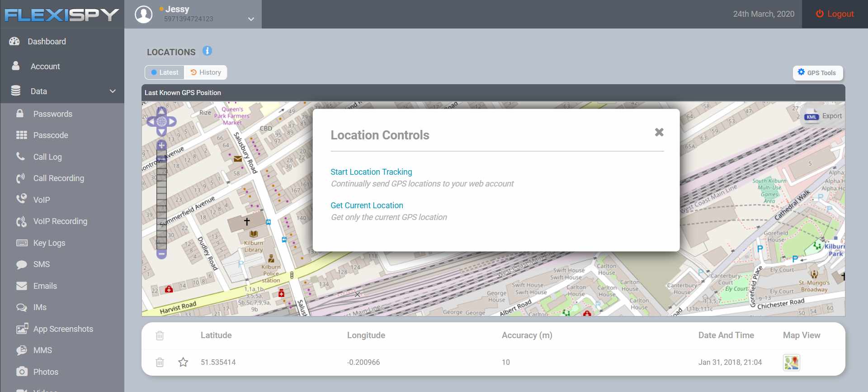
Task: Zoom out with the map minus button
Action: (x=161, y=254)
